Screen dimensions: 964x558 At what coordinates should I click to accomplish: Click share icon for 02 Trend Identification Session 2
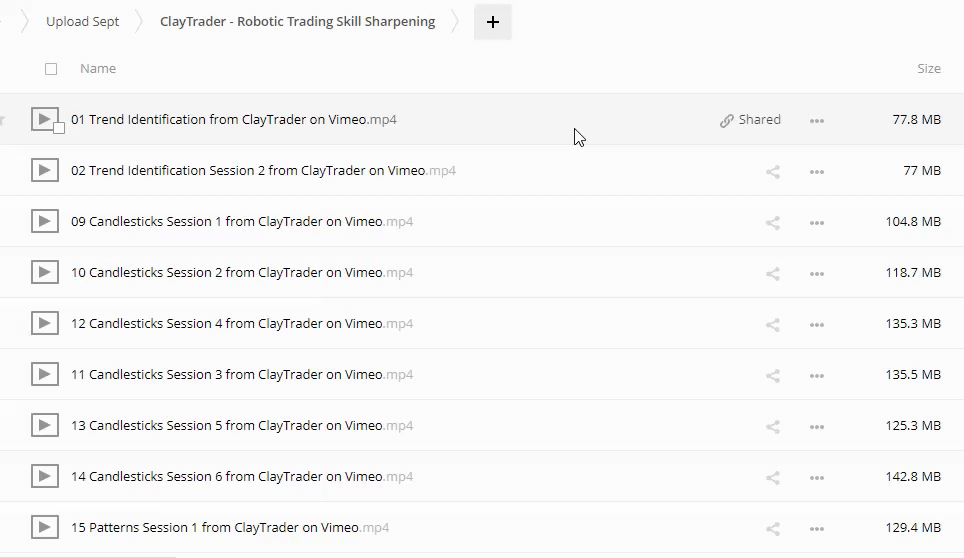[772, 171]
